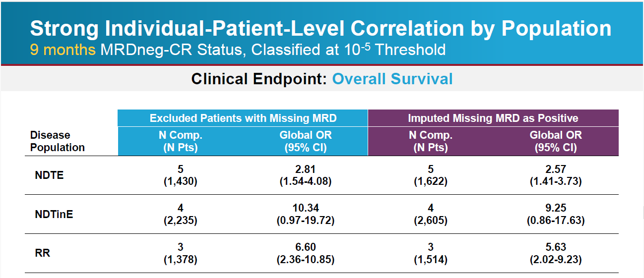Viewport: 644px width, 278px height.
Task: Click 'Global OR (95% CI)' under the Imputed header
Action: click(555, 141)
